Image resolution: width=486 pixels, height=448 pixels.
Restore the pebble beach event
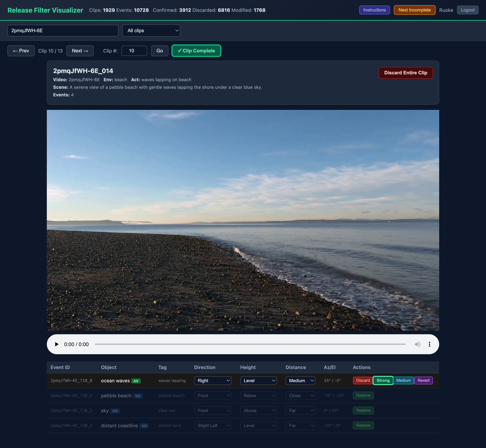[x=363, y=395]
